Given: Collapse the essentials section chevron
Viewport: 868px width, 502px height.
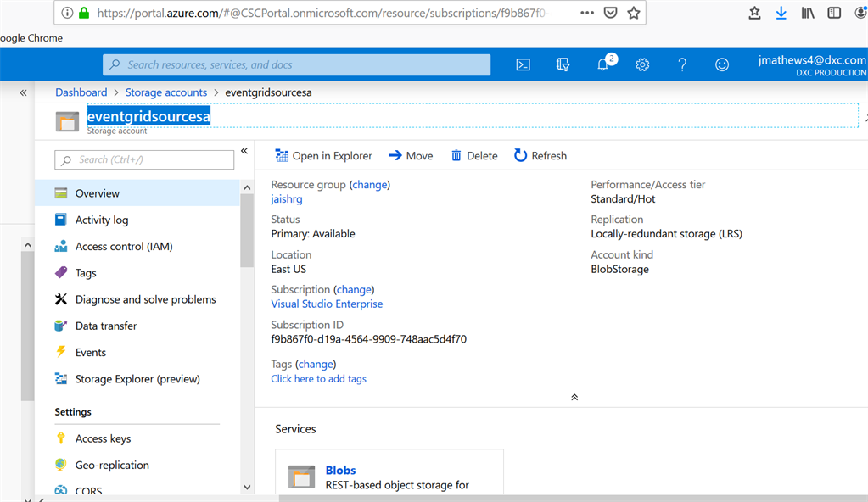Looking at the screenshot, I should 574,397.
